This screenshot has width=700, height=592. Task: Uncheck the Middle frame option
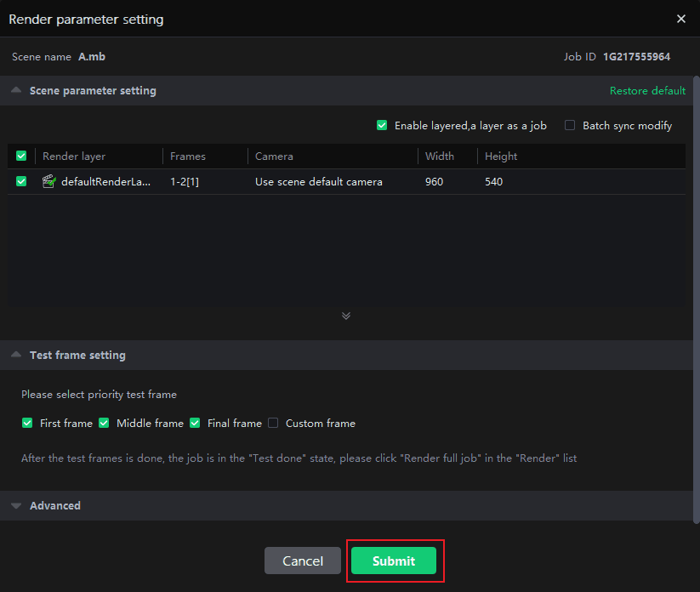(x=104, y=423)
